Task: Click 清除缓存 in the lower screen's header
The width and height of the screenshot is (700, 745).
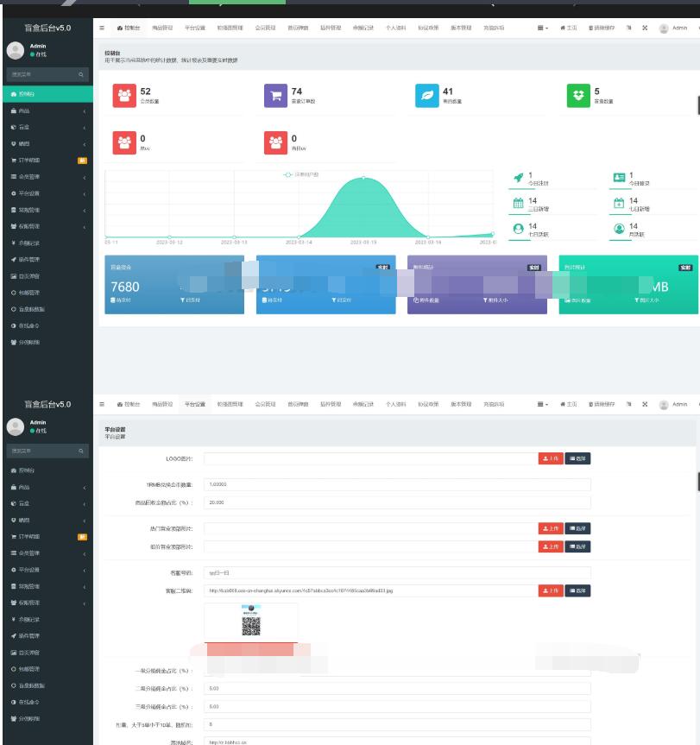Action: tap(601, 404)
